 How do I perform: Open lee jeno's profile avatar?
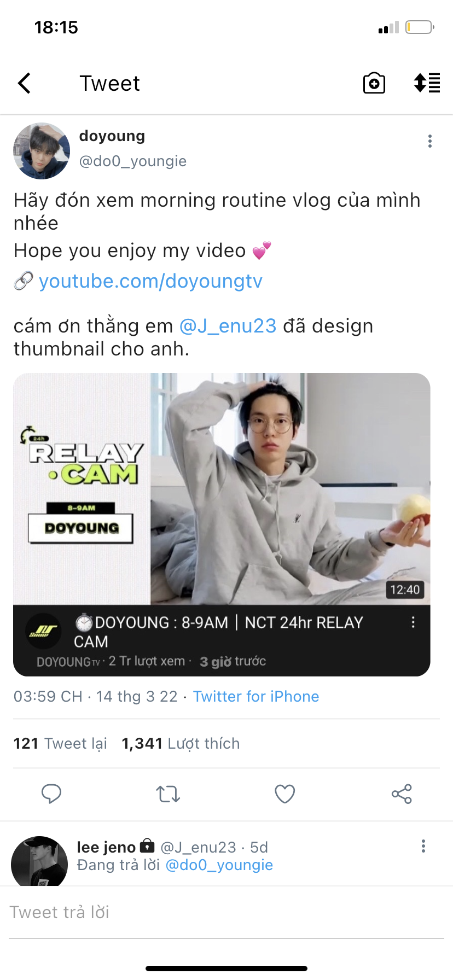point(39,861)
